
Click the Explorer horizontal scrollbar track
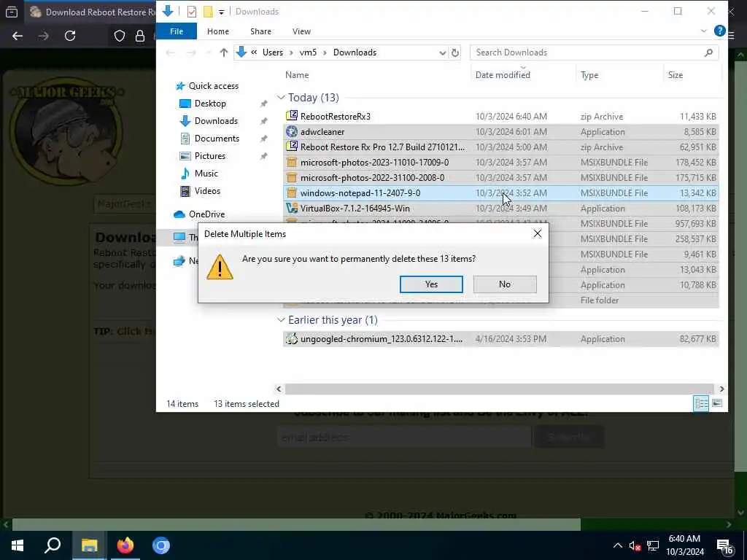tap(499, 389)
